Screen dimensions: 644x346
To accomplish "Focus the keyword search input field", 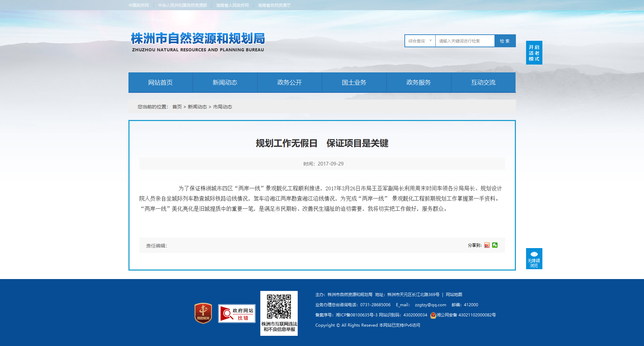I will (x=465, y=41).
